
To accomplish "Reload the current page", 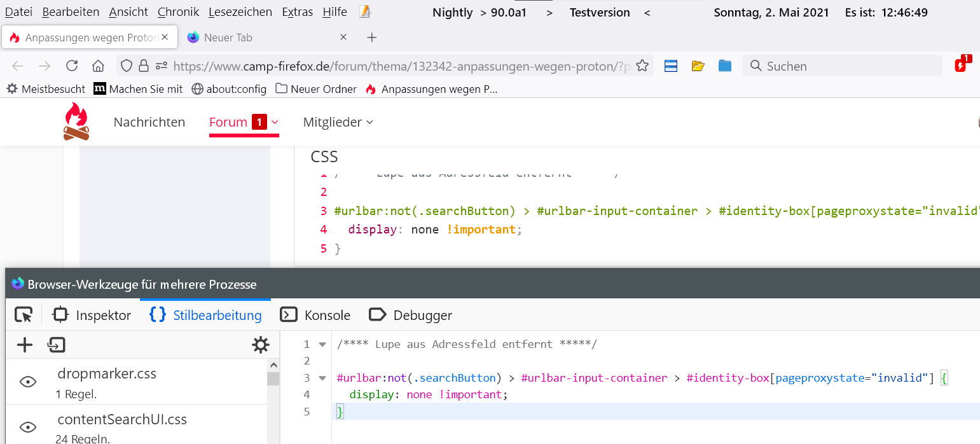I will 72,66.
